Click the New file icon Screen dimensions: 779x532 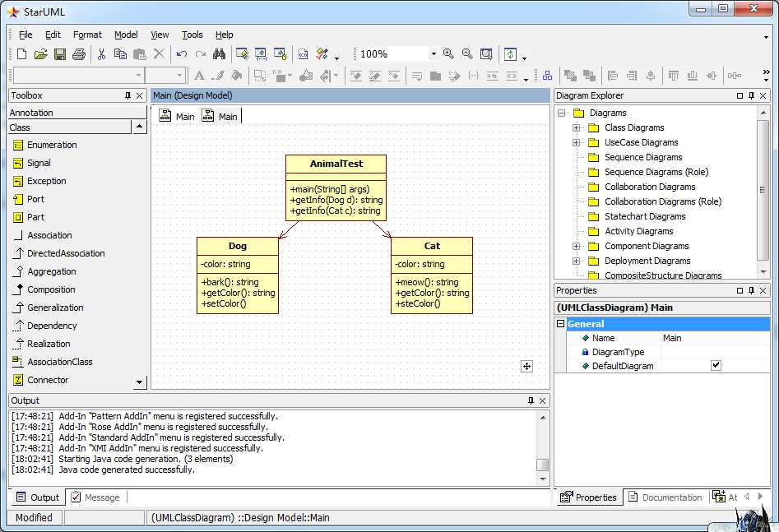[x=21, y=54]
